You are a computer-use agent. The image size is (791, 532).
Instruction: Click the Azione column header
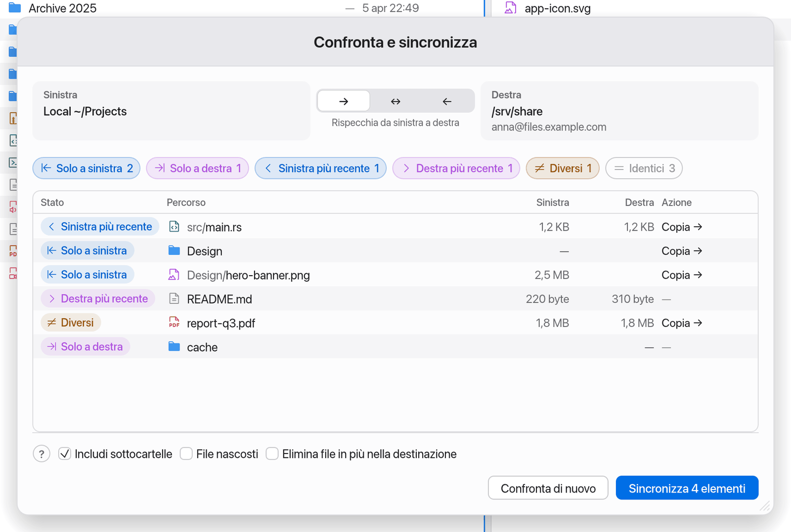(x=677, y=203)
